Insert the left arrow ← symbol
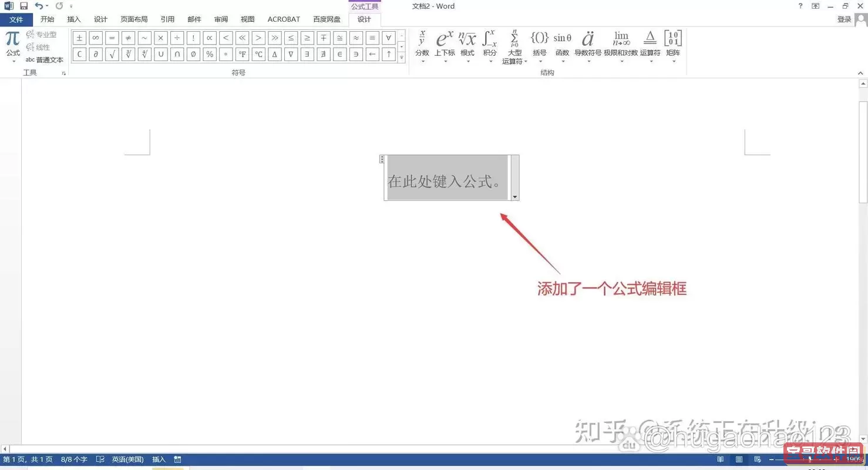 [x=372, y=55]
